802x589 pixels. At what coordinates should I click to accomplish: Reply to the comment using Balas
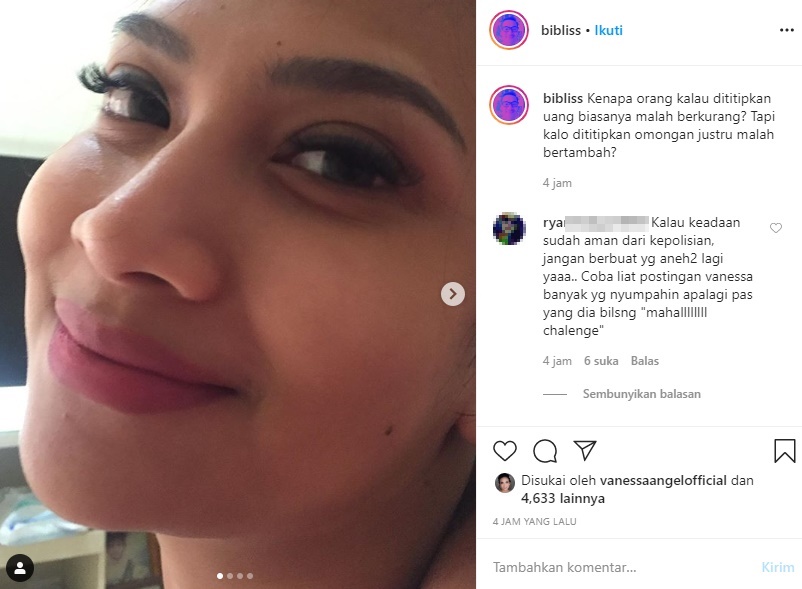click(x=643, y=361)
